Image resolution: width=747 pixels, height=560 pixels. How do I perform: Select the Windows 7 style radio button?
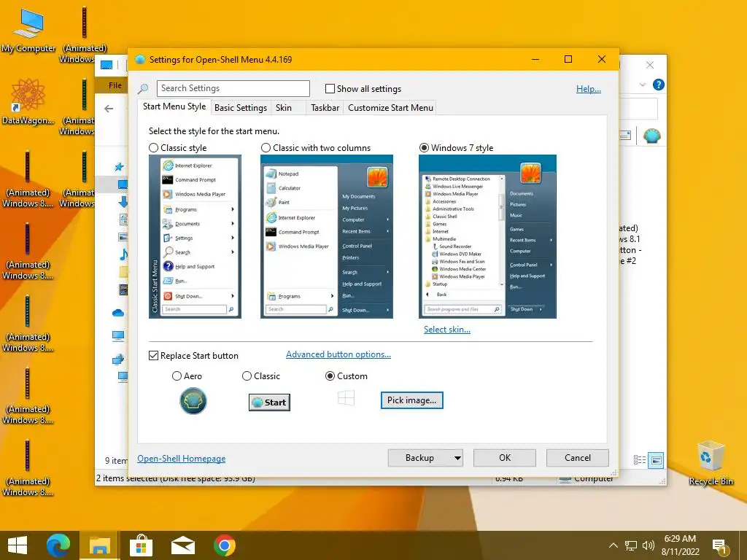click(424, 147)
